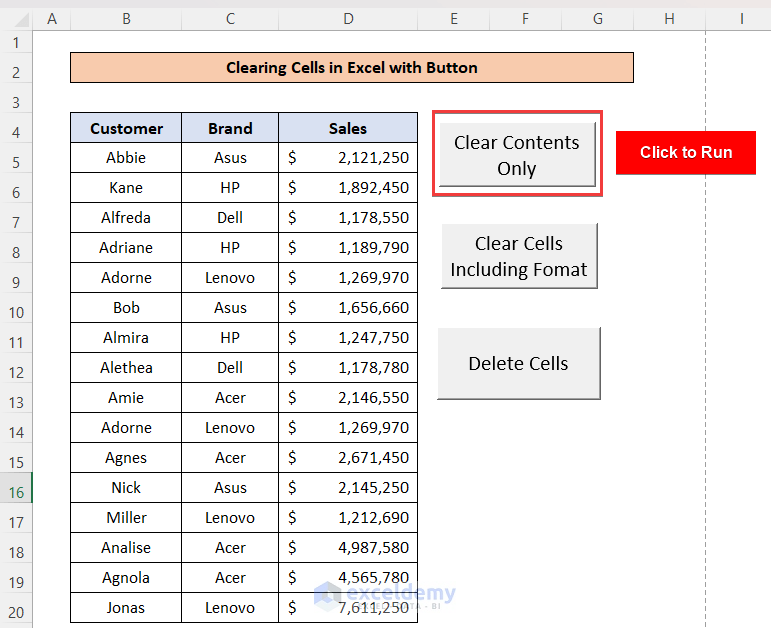771x628 pixels.
Task: Click the Customer header cell
Action: (126, 128)
